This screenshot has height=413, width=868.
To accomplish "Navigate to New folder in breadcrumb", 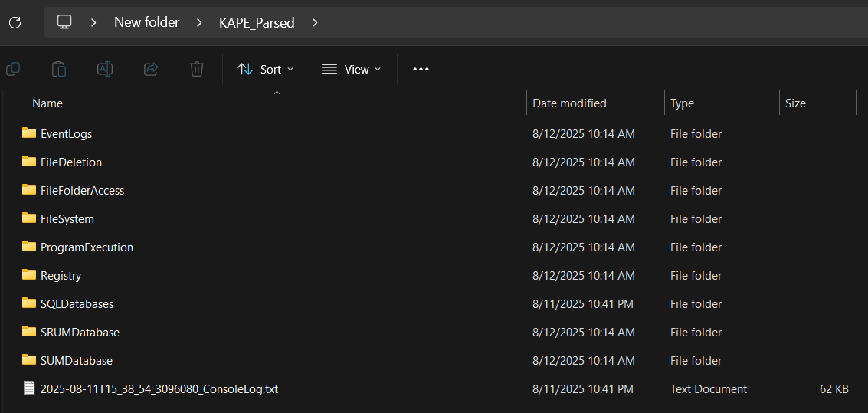I will click(146, 22).
